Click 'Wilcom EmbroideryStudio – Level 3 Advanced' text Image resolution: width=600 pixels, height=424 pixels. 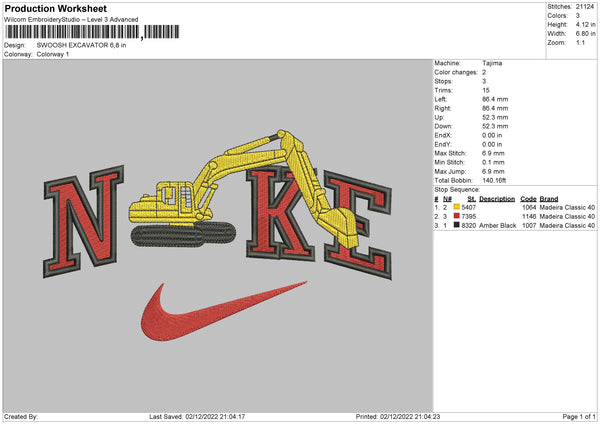pyautogui.click(x=71, y=20)
